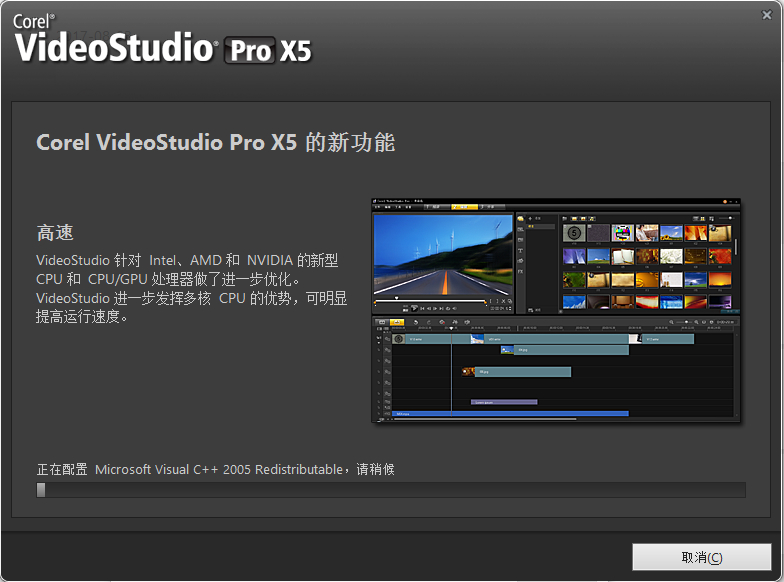Click the status text '正在配置 Microsoft Visual C++ 2005 Redistributable'
784x582 pixels.
coord(190,470)
